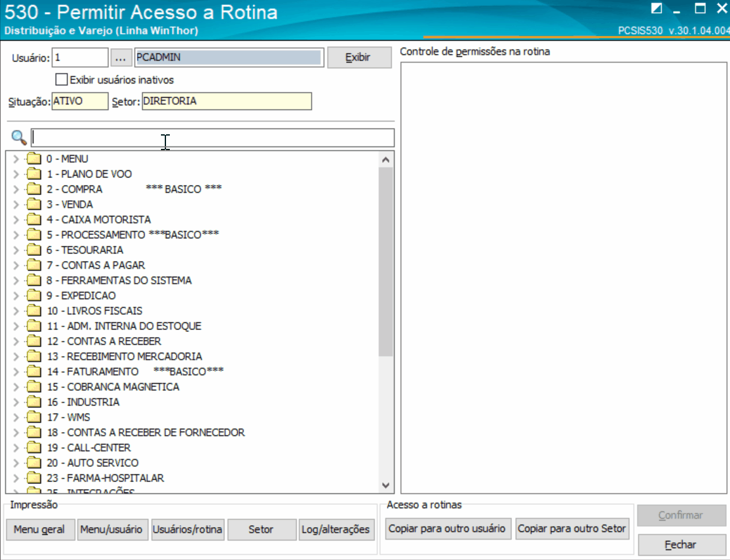
Task: Click the folder icon of 17 - WMS
Action: pos(34,417)
